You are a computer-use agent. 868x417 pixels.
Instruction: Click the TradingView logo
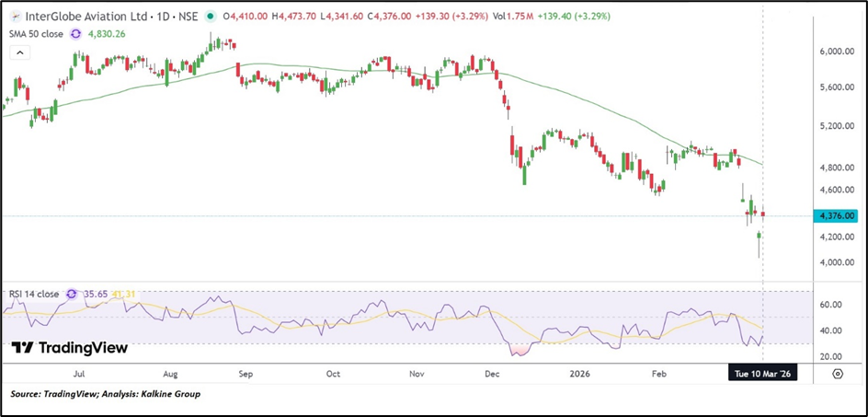[70, 348]
